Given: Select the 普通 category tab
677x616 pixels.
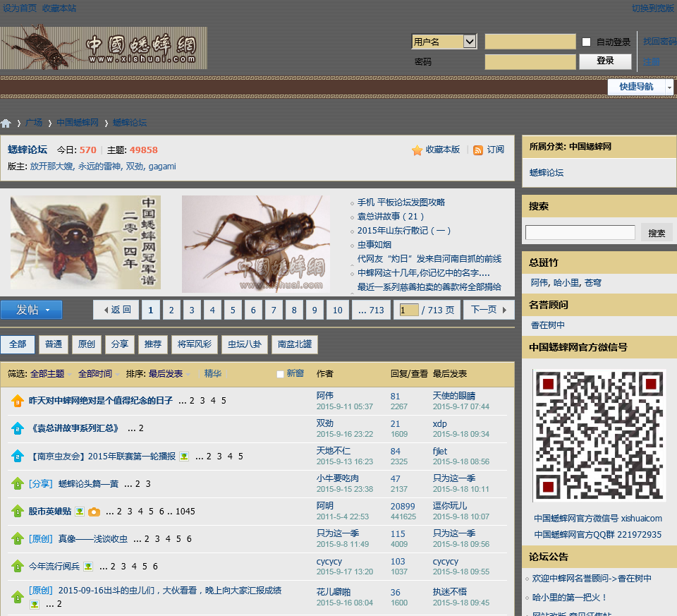Looking at the screenshot, I should click(54, 344).
